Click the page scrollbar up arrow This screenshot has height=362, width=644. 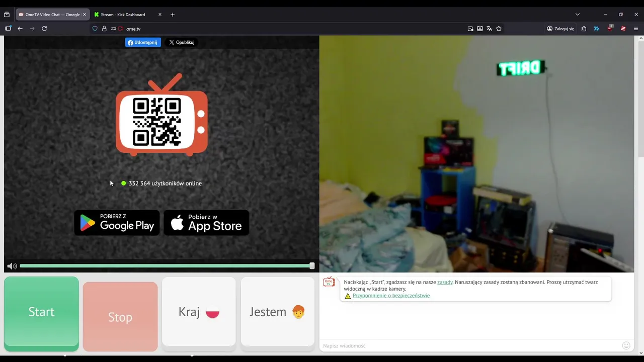point(641,38)
